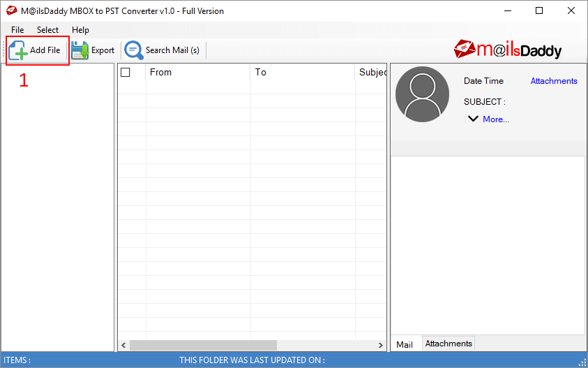The height and width of the screenshot is (368, 588).
Task: Click 'THIS FOLDER WAS LAST UPDATED ON :' text
Action: click(252, 360)
